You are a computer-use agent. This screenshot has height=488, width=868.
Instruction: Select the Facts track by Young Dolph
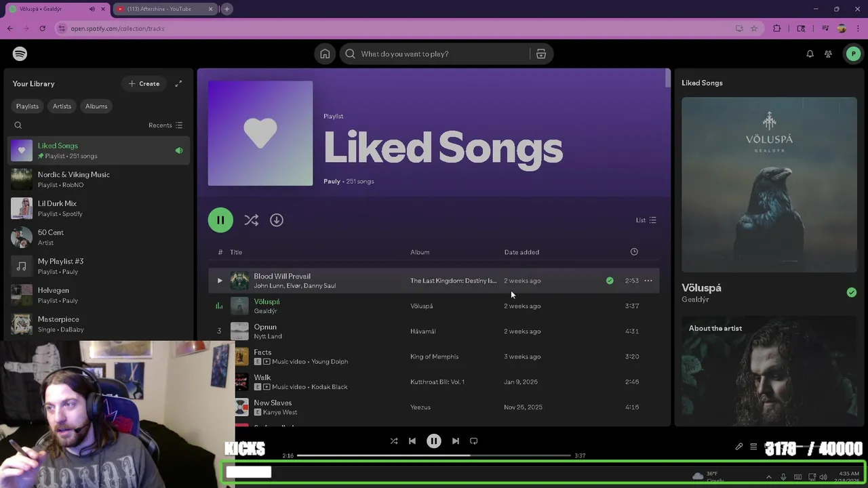[434, 357]
